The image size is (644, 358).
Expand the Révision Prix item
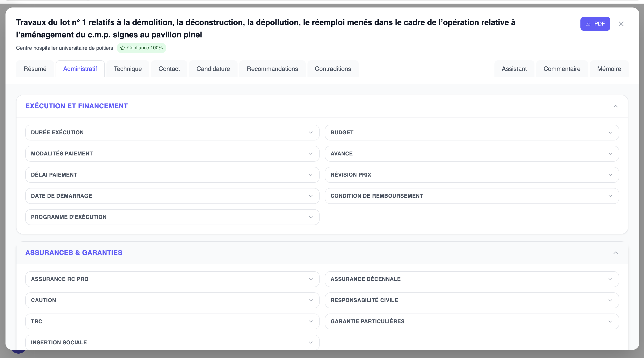472,175
